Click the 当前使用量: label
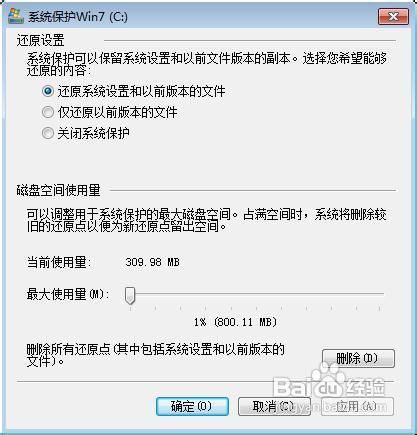Viewport: 417px width, 435px height. click(59, 262)
